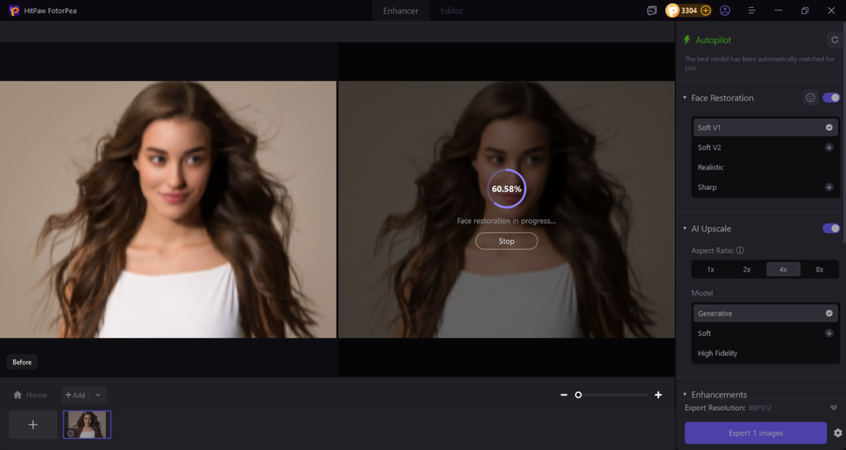This screenshot has height=450, width=846.
Task: Click the face detection smiley icon
Action: [x=810, y=98]
